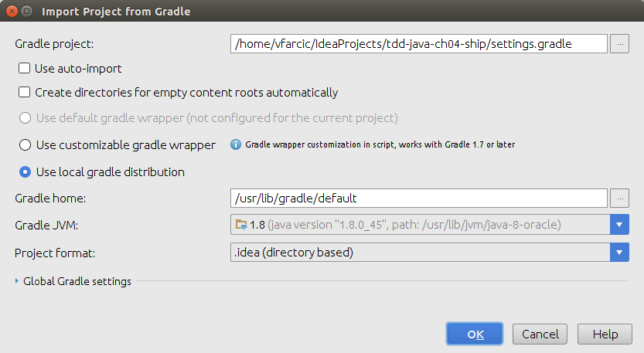644x353 pixels.
Task: Click the JDK folder icon in Gradle JVM
Action: [x=241, y=225]
